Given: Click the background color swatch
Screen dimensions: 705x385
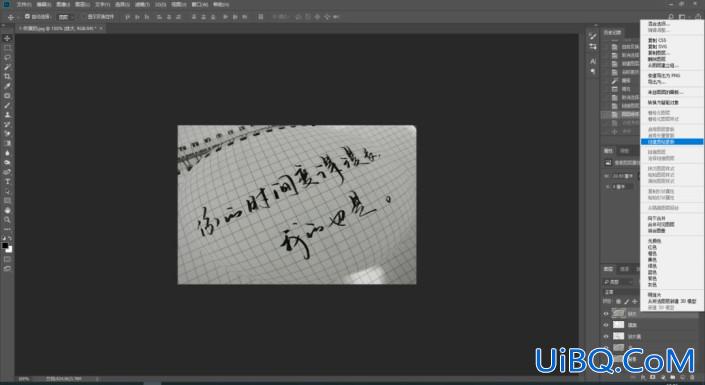Looking at the screenshot, I should pos(9,250).
